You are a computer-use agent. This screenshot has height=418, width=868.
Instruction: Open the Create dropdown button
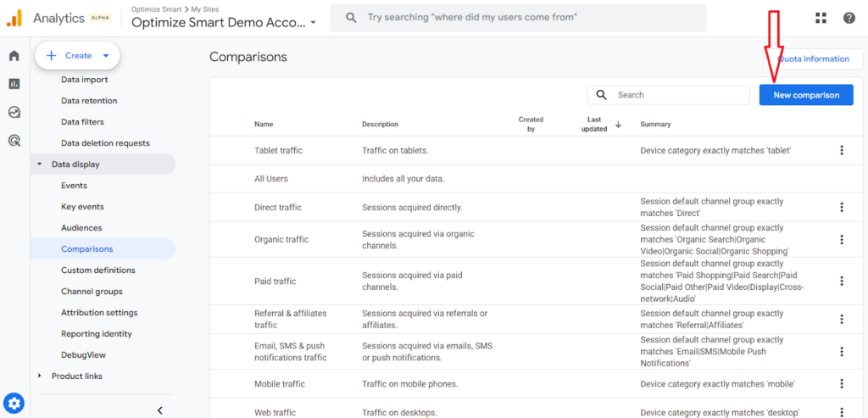click(x=77, y=55)
